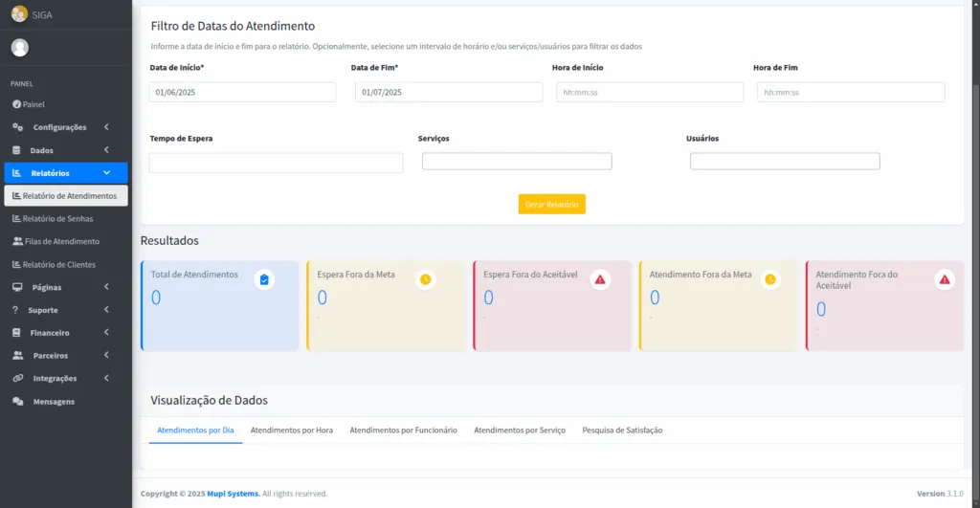Click the clock icon on Atendimento Fora da Meta

[x=770, y=279]
